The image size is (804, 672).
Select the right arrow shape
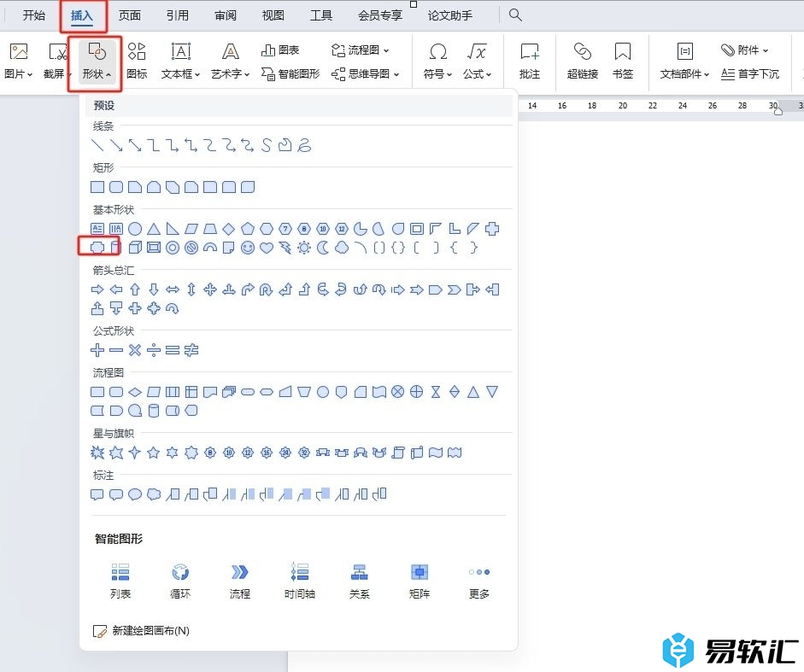coord(97,289)
